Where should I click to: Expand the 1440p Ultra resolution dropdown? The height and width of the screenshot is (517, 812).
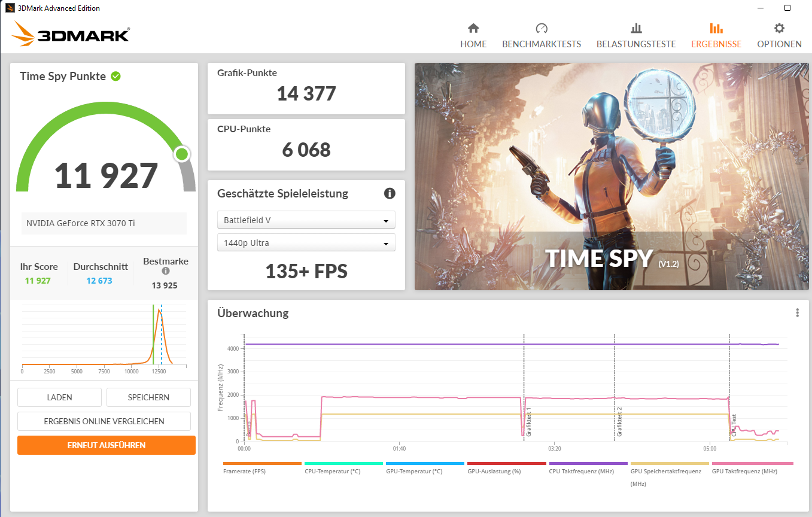coord(306,242)
